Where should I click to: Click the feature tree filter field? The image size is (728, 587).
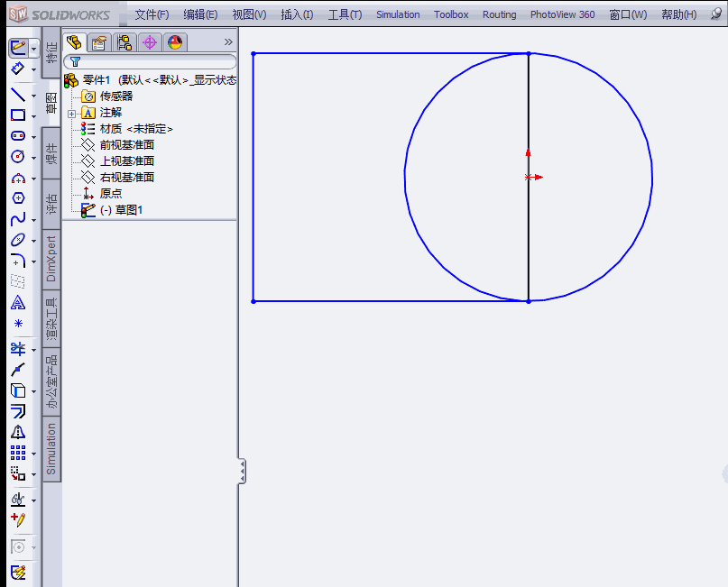(150, 61)
